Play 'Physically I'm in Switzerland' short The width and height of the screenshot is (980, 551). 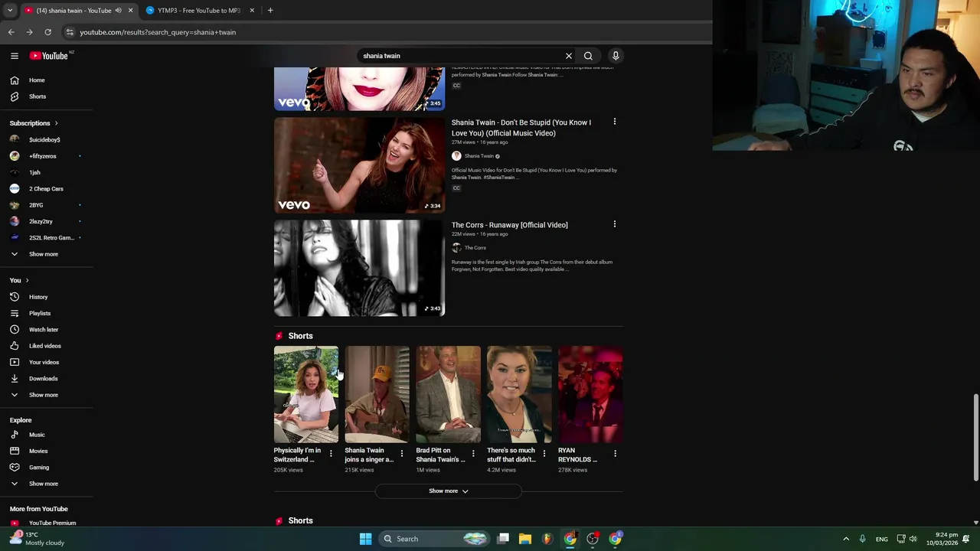pyautogui.click(x=306, y=395)
